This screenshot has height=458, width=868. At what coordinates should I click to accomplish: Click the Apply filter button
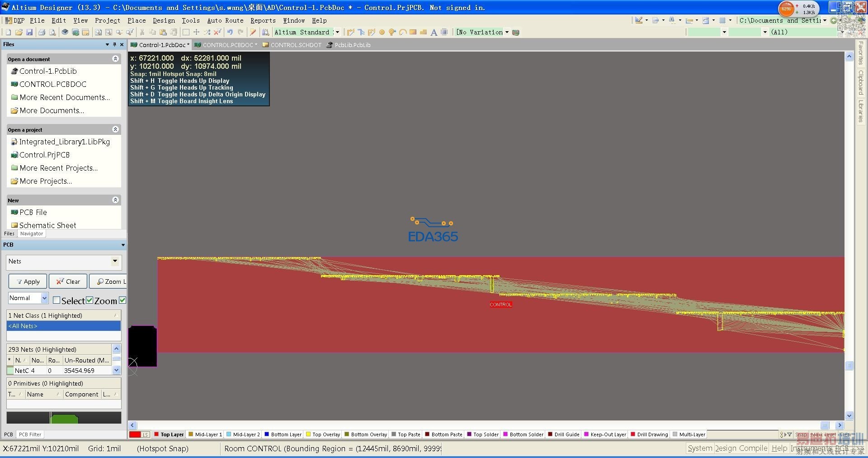28,281
